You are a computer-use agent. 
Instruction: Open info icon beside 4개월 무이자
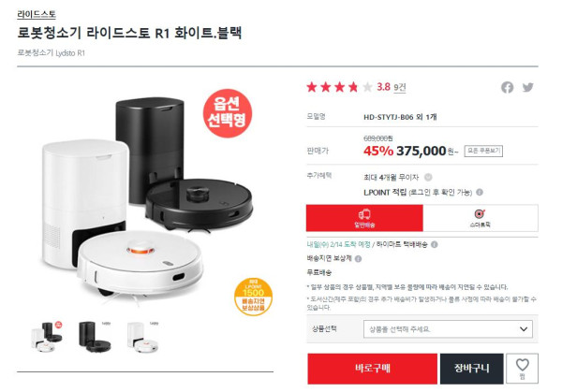click(428, 177)
